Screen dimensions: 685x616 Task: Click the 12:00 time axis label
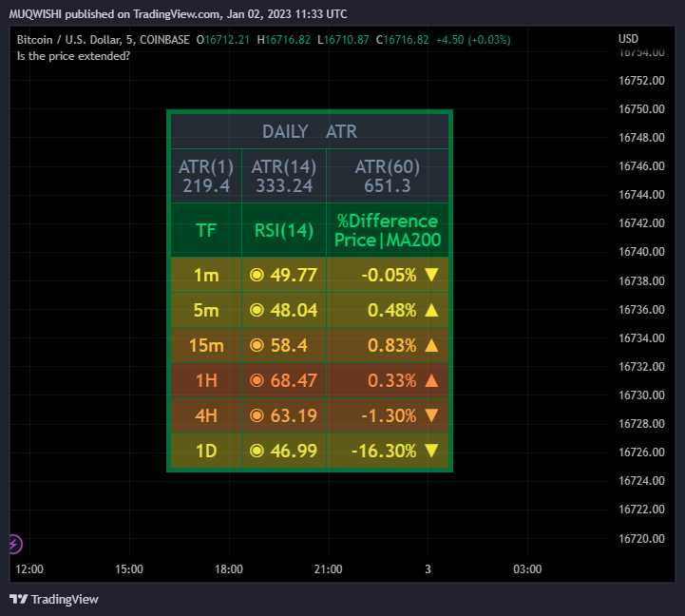(29, 569)
